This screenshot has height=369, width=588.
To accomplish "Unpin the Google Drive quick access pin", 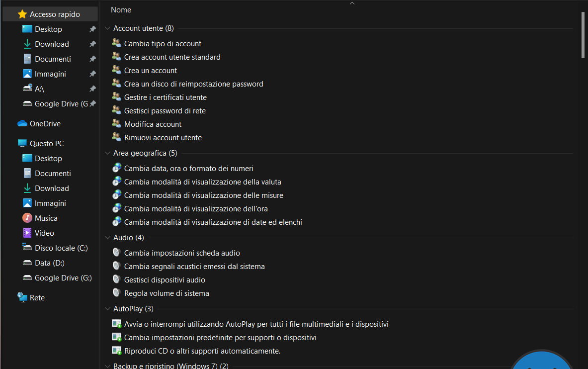I will (92, 103).
